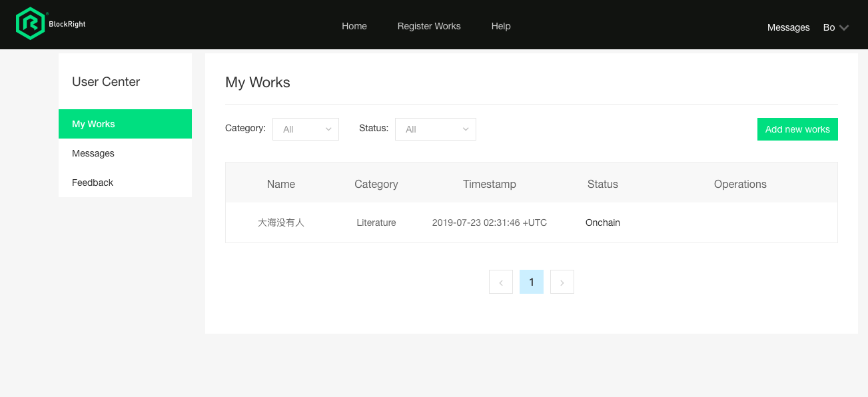Click the Onchain status cell
Screen dimensions: 868x397
[603, 222]
